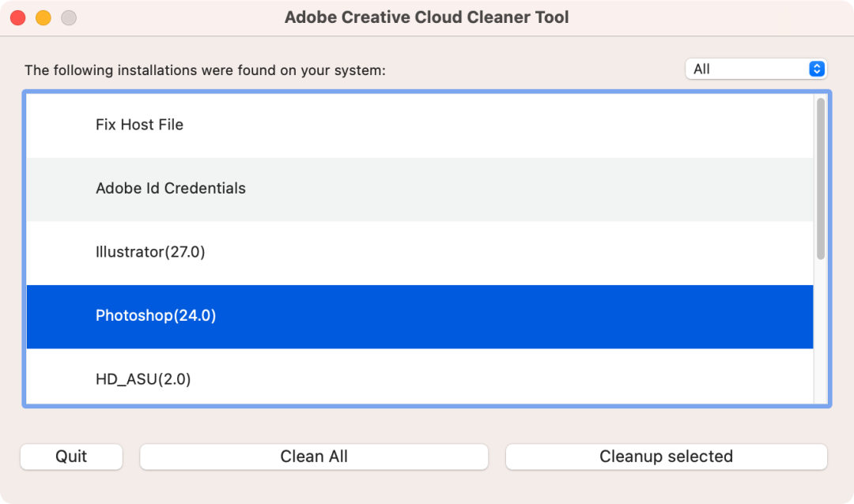Close the Cleaner Tool with red button
Screen dimensions: 854x504
pyautogui.click(x=18, y=18)
